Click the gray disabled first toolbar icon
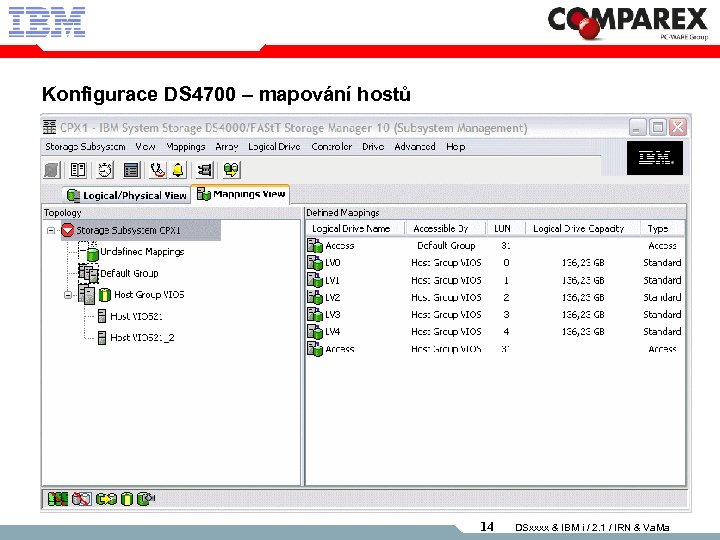The height and width of the screenshot is (540, 720). coord(52,170)
